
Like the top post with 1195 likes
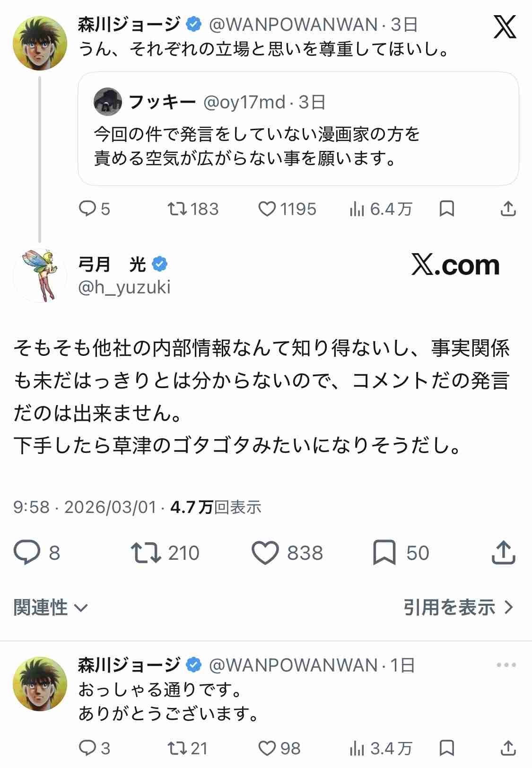(267, 209)
